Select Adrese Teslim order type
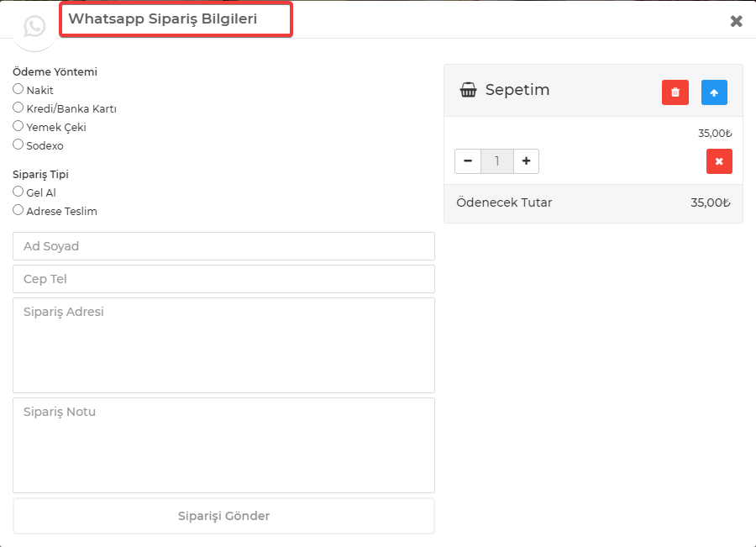The width and height of the screenshot is (756, 547). [x=18, y=210]
